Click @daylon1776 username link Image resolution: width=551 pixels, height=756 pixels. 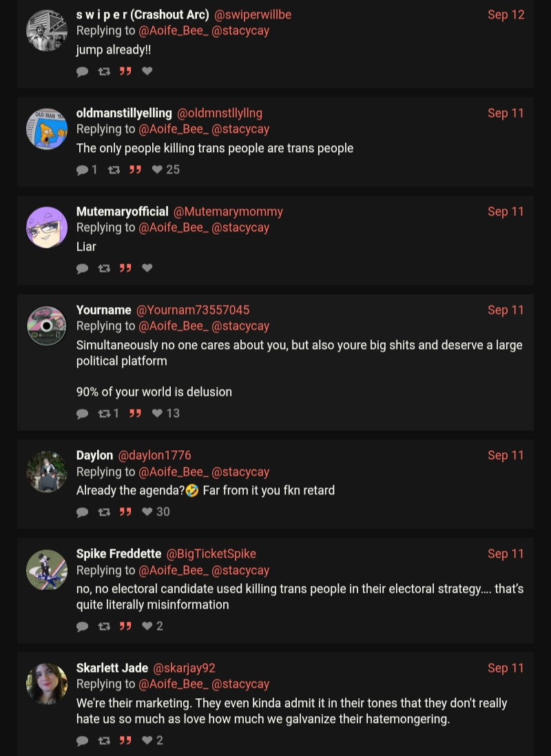point(154,455)
